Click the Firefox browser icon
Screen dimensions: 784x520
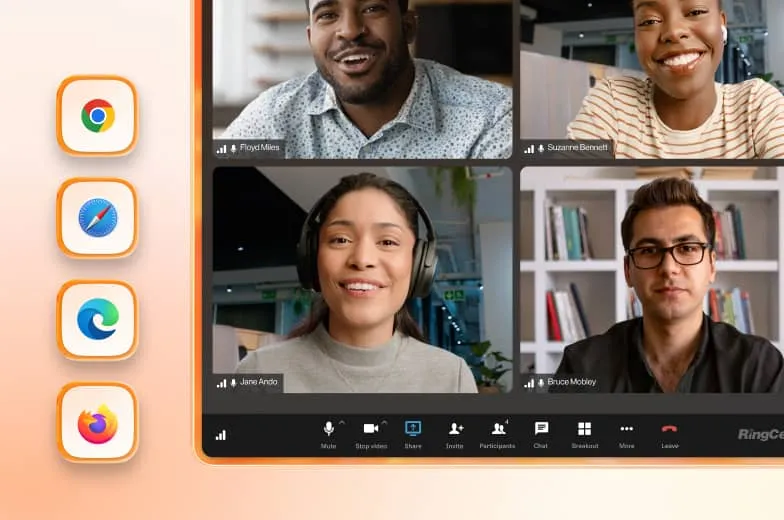[98, 422]
